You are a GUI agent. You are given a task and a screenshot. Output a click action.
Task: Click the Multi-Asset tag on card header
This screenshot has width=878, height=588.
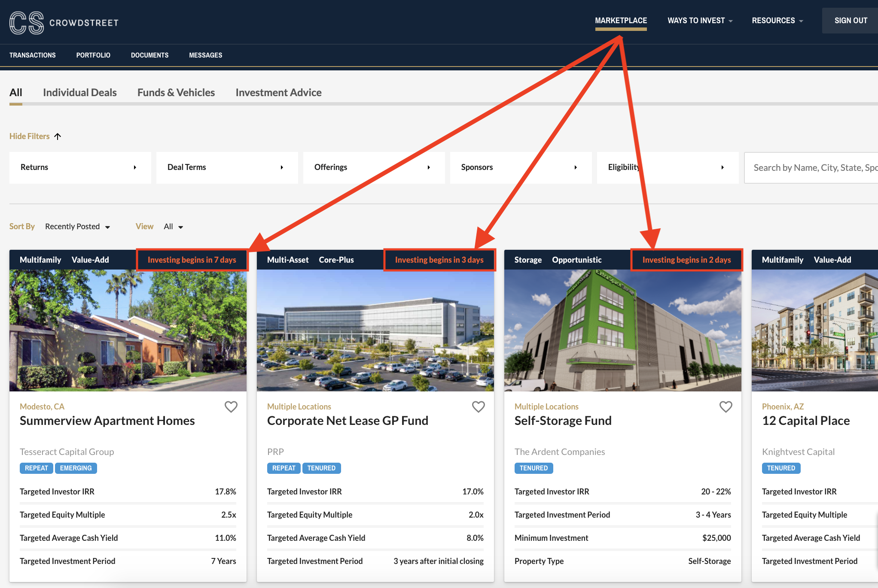click(288, 260)
